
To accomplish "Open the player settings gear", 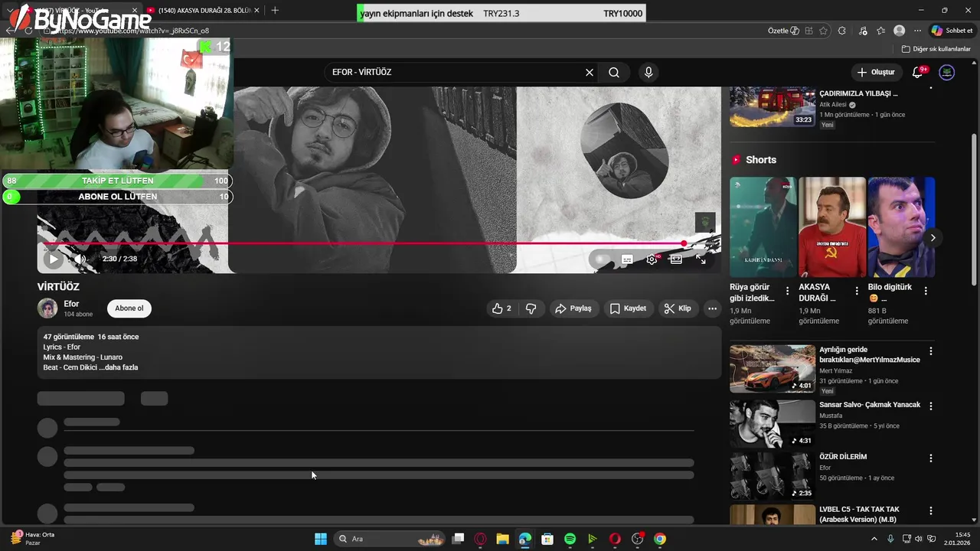I will pos(652,259).
